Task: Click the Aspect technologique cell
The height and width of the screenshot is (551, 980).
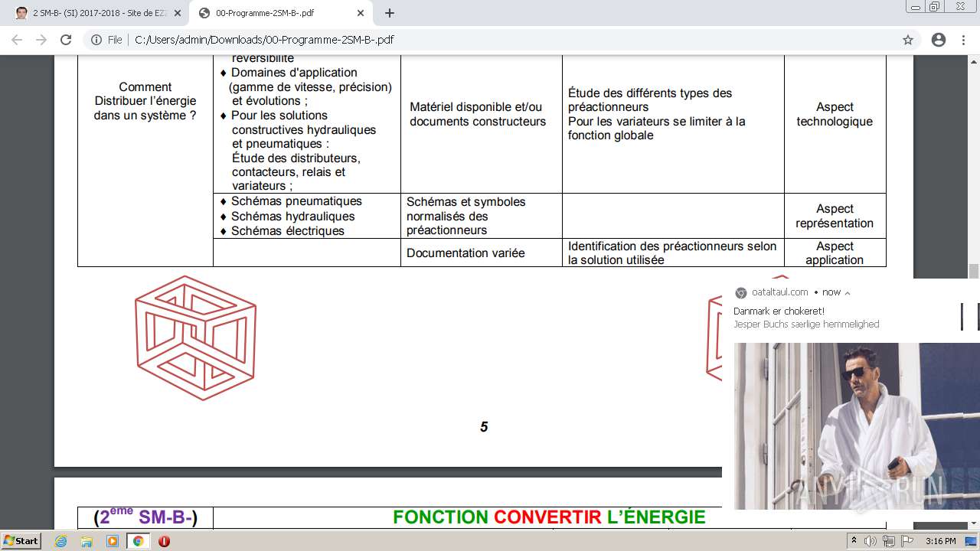Action: [x=835, y=114]
